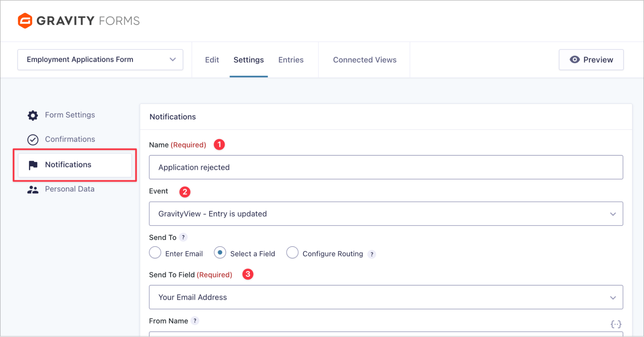
Task: Switch to the Settings tab
Action: [x=248, y=60]
